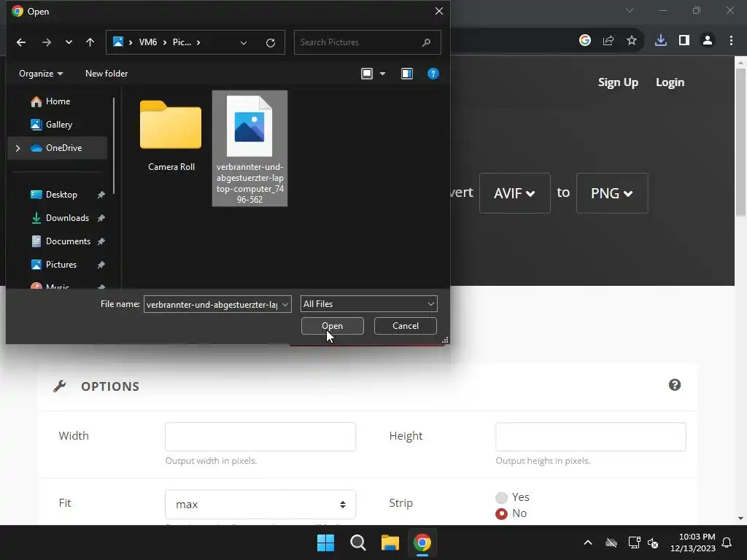Unpin Downloads using its pin icon

coord(101,217)
